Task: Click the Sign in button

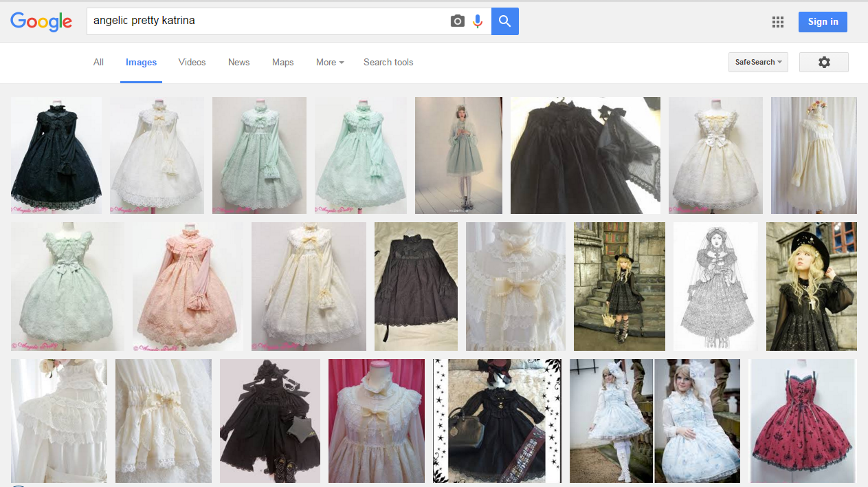Action: (x=823, y=22)
